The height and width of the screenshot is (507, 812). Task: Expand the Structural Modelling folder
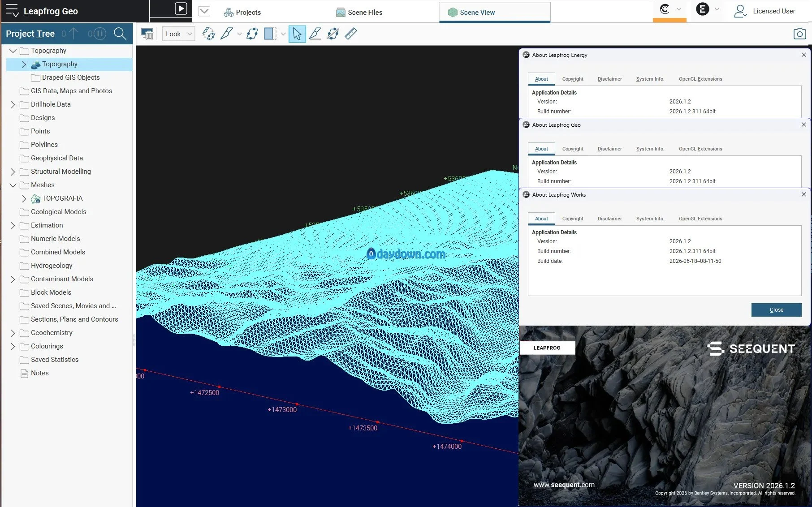[x=13, y=172]
